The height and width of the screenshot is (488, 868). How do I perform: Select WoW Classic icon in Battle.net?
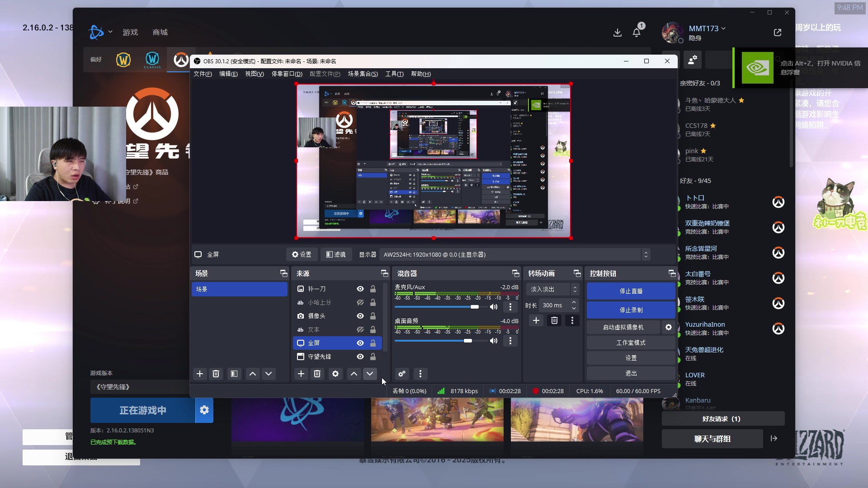152,60
